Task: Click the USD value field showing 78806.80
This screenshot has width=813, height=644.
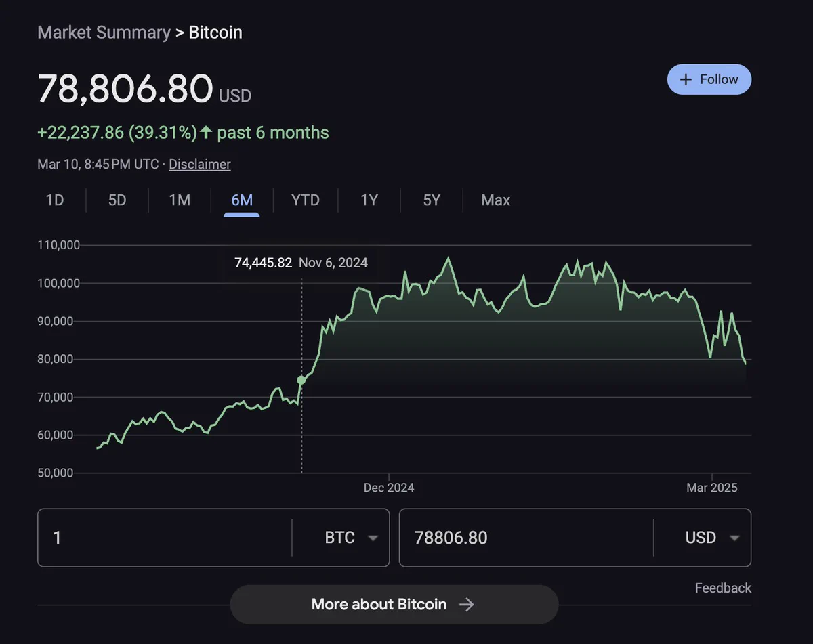Action: 526,538
